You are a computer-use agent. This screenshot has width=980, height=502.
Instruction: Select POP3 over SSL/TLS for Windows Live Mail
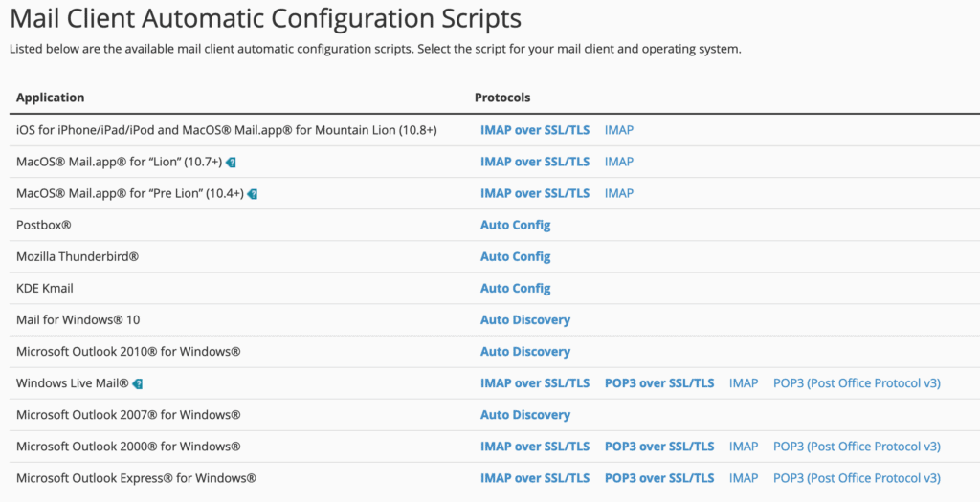658,382
